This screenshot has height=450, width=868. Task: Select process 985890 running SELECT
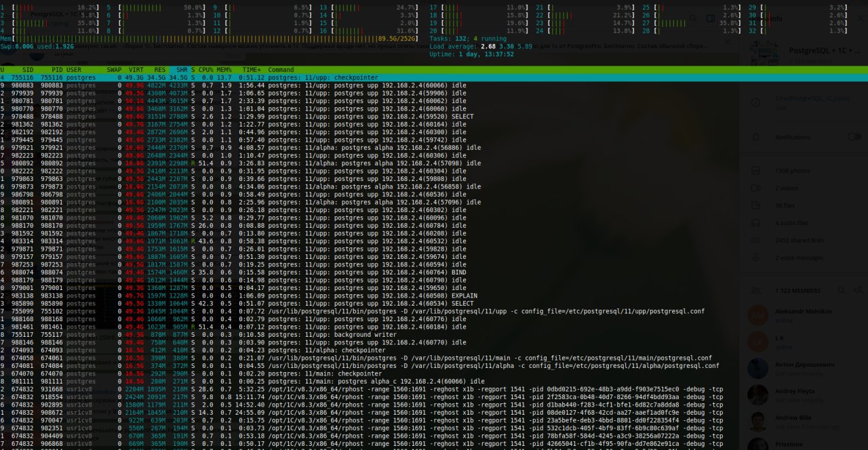point(434,304)
